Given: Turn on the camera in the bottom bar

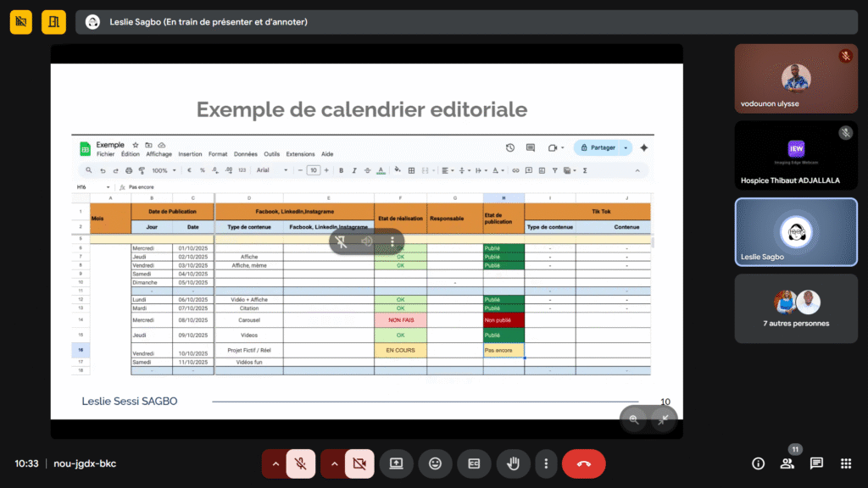Looking at the screenshot, I should point(359,463).
